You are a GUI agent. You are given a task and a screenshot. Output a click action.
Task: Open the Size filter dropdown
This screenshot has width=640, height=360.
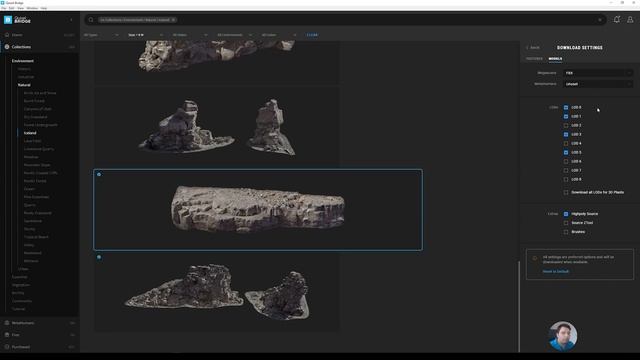[145, 35]
